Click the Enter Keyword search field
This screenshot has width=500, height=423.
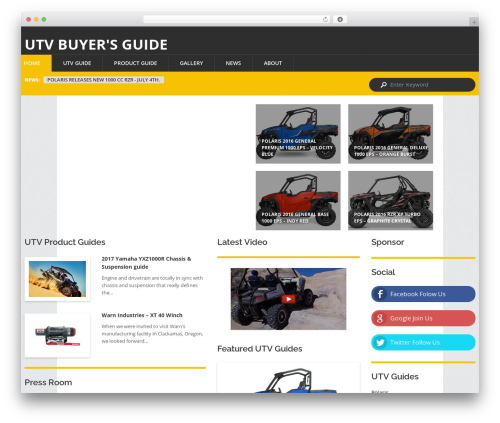coord(422,85)
